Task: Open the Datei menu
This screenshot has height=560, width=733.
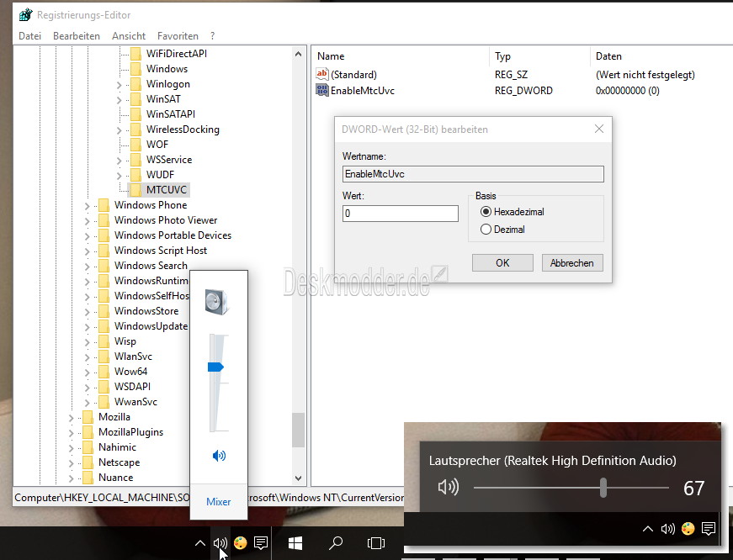Action: coord(30,36)
